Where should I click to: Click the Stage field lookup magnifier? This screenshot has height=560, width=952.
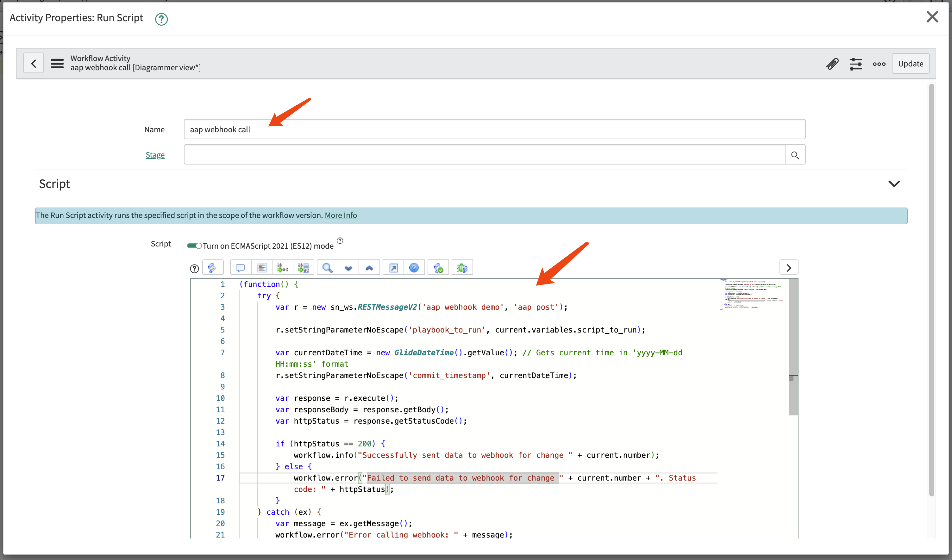pos(794,155)
